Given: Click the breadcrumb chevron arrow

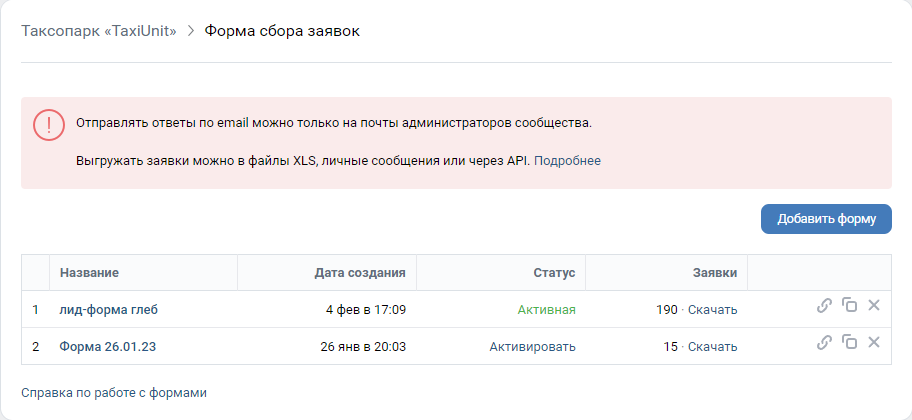Looking at the screenshot, I should click(190, 31).
